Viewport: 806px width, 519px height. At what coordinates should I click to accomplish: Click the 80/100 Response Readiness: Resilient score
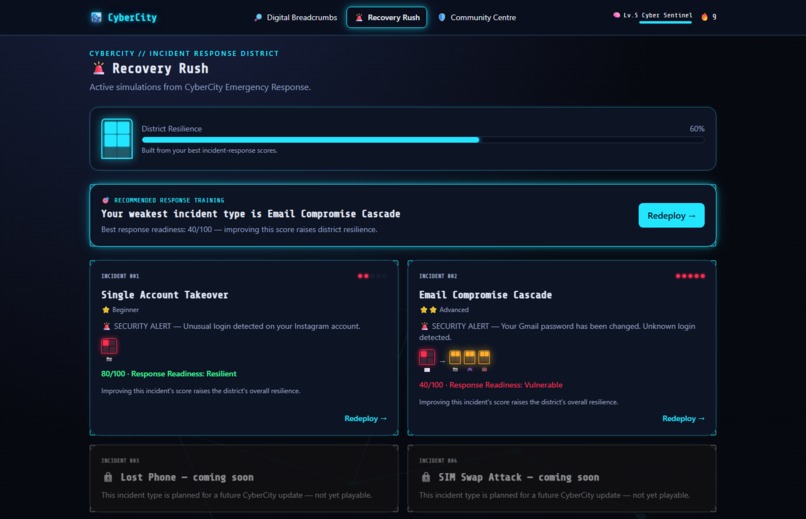point(169,374)
